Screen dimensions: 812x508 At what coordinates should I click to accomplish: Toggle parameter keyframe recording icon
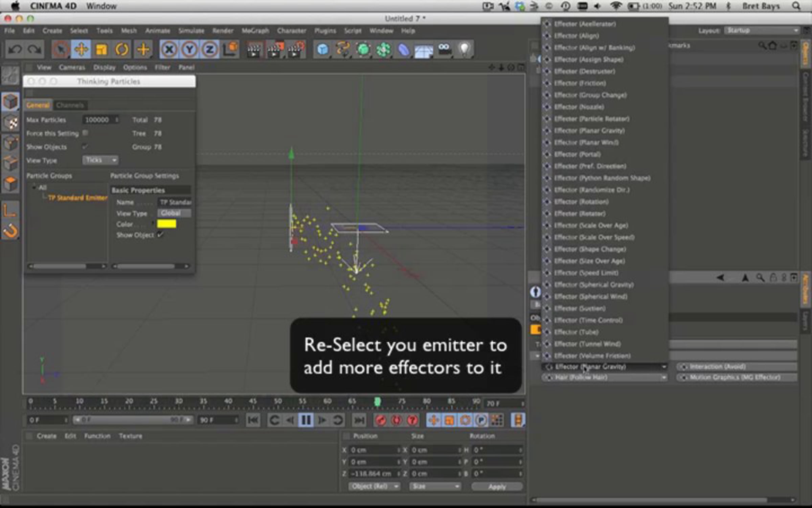[481, 420]
